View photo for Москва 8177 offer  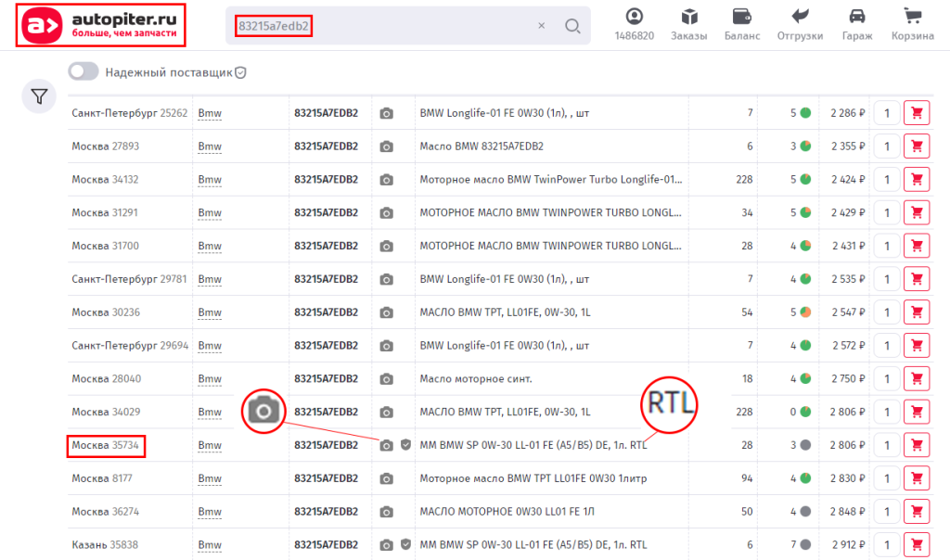point(387,478)
